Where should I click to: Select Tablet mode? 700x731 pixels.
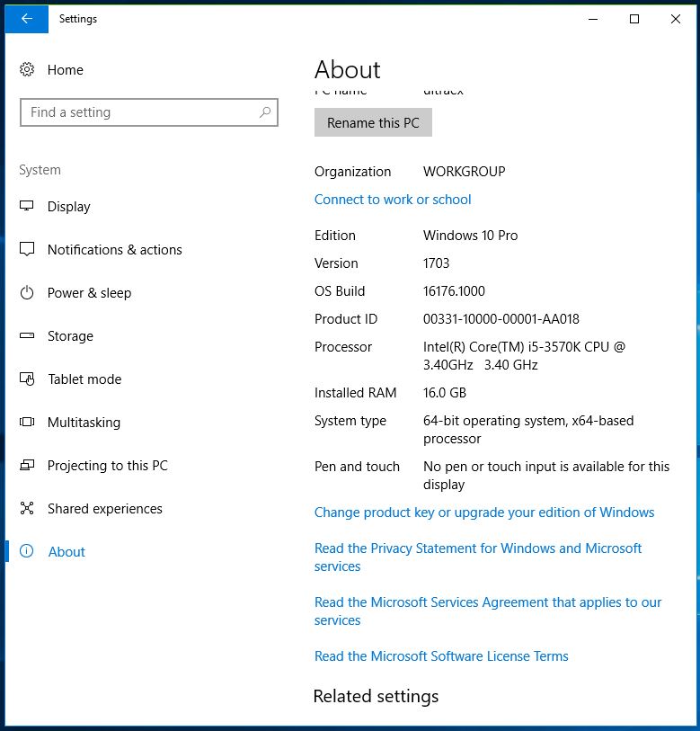pos(84,379)
